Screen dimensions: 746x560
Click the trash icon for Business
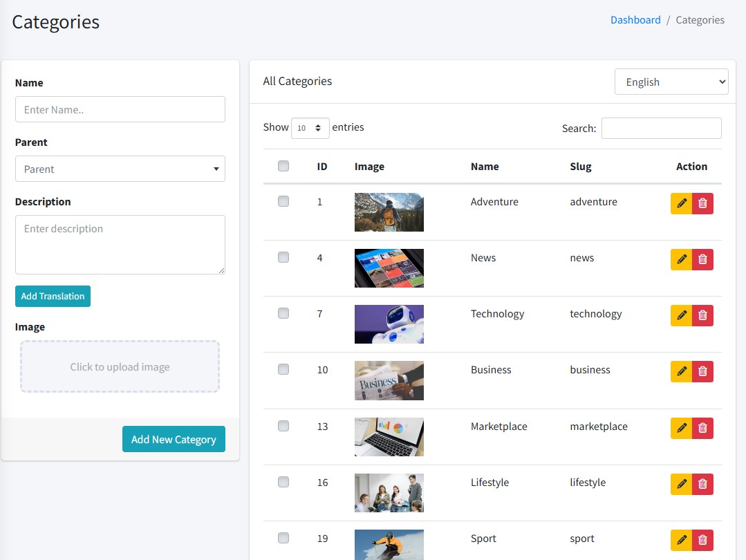coord(702,371)
